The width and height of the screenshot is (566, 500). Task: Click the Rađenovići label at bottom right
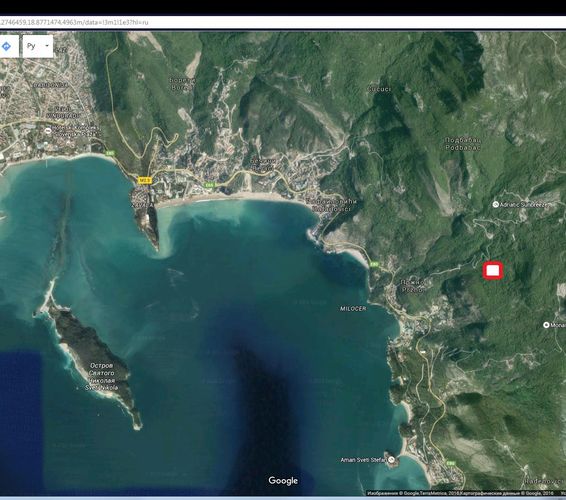pos(544,481)
